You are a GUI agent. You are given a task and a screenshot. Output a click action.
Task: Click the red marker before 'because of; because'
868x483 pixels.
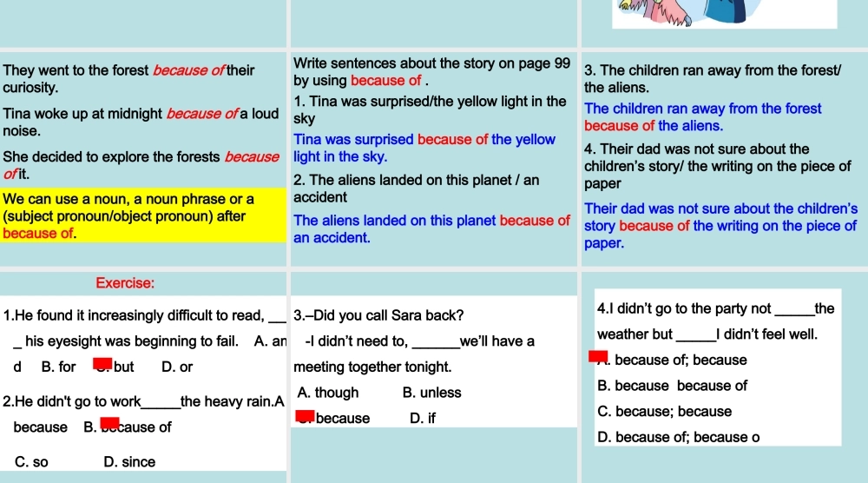click(x=598, y=355)
